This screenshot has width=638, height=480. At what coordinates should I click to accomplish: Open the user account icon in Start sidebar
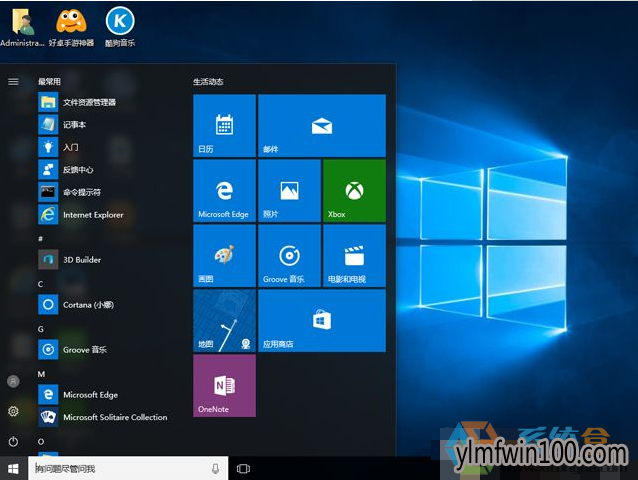[13, 381]
